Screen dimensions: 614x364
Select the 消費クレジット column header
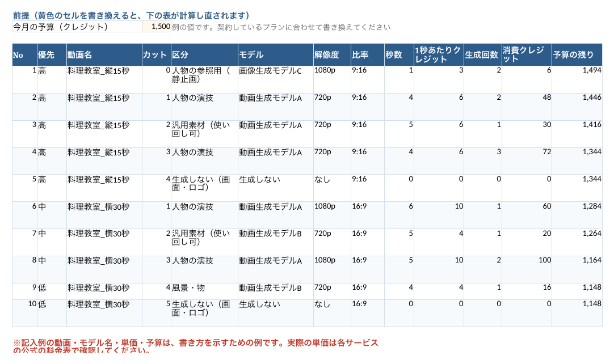pyautogui.click(x=527, y=55)
